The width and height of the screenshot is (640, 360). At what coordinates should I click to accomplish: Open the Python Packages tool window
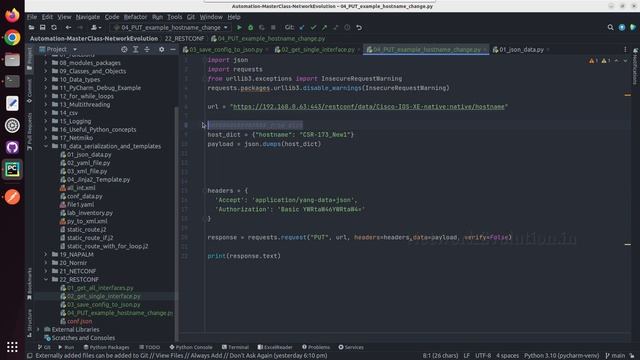pyautogui.click(x=106, y=347)
